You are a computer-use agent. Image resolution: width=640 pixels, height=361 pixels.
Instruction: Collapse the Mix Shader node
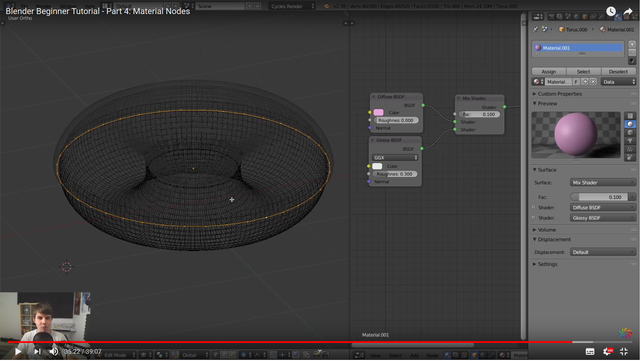pos(458,98)
